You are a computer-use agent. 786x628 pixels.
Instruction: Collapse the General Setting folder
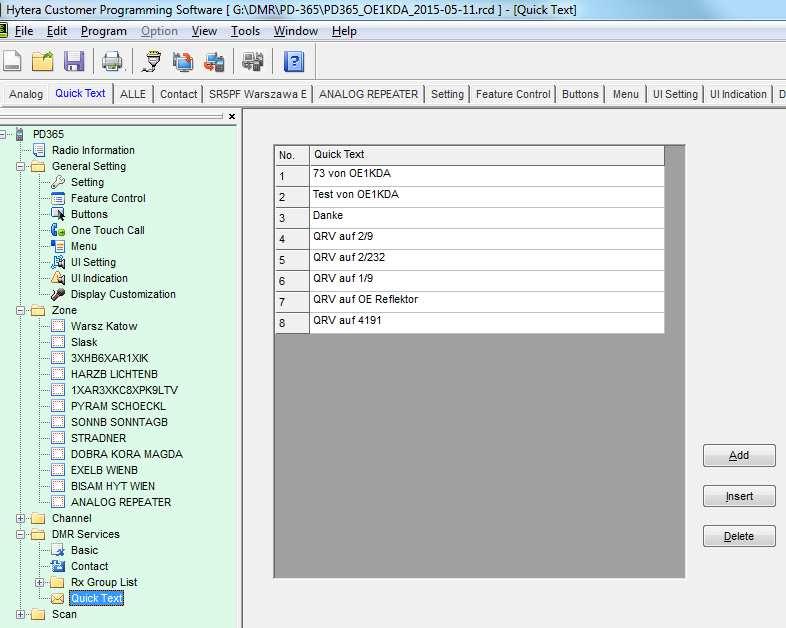coord(20,166)
